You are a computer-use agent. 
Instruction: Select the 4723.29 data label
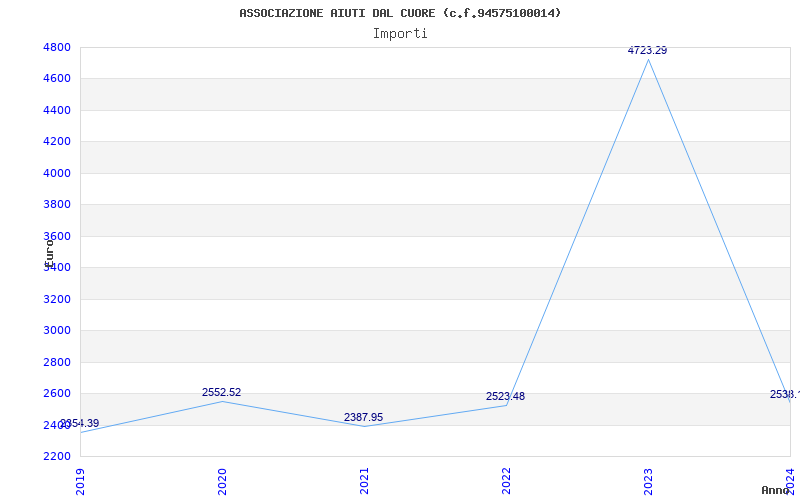[x=647, y=51]
